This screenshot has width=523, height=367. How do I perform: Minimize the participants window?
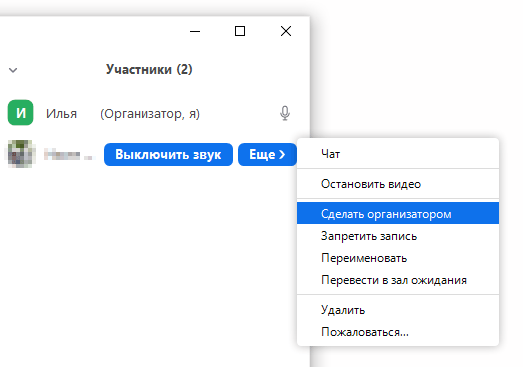[195, 31]
